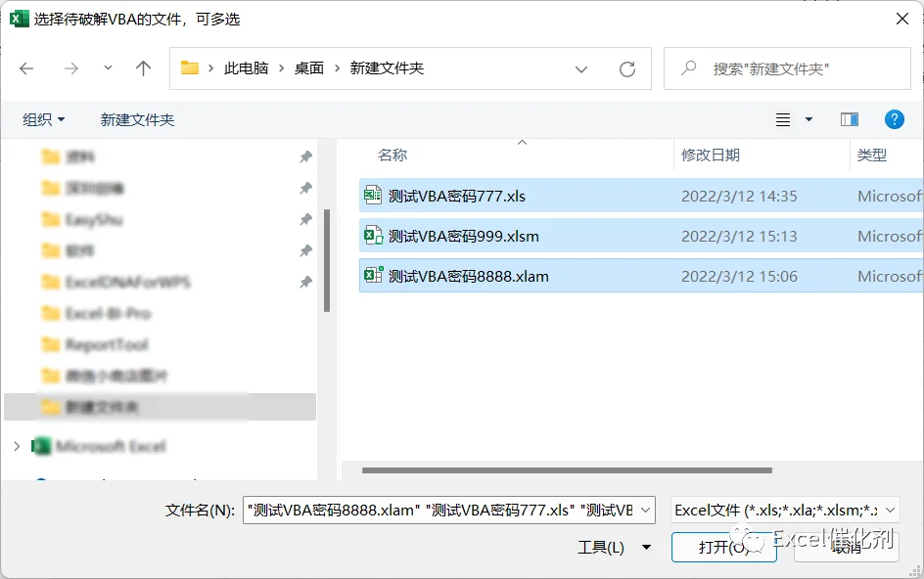Navigate up one folder level
The width and height of the screenshot is (924, 579).
[x=143, y=68]
